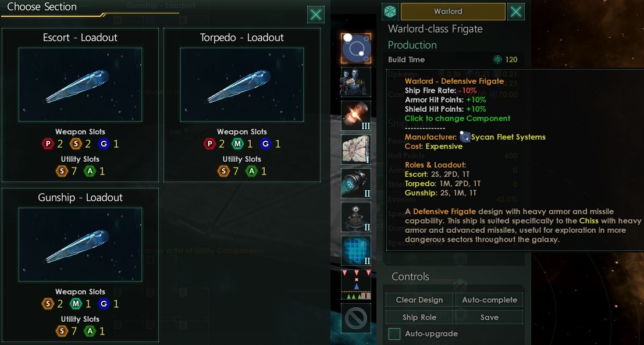
Task: Select the Sycan Fleet Systems manufacturer component icon
Action: pos(355,48)
